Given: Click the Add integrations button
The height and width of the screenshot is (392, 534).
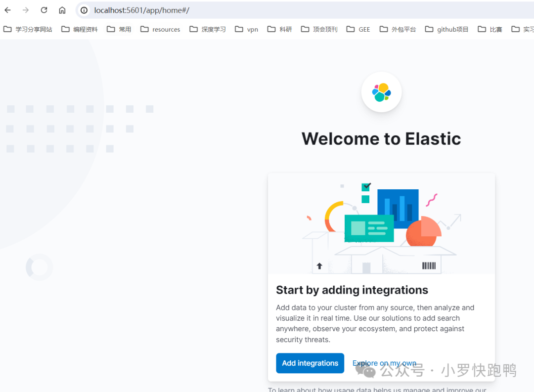Looking at the screenshot, I should pos(310,363).
